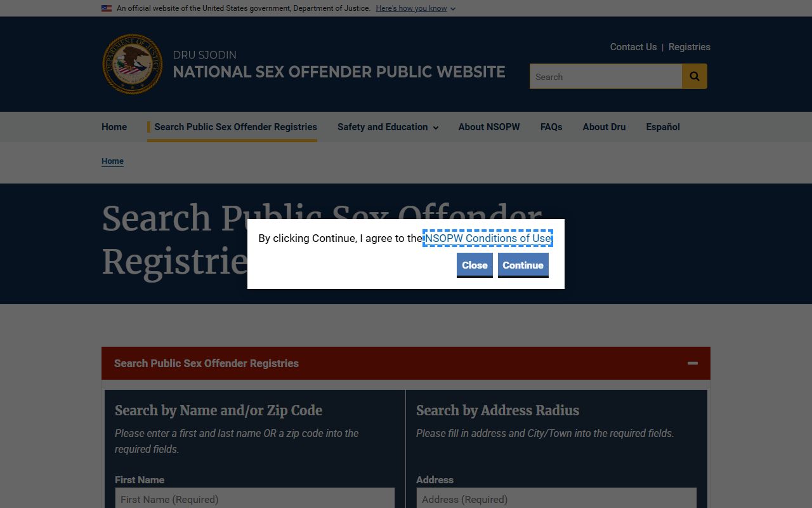
Task: Expand the Safety and Education menu
Action: click(388, 127)
